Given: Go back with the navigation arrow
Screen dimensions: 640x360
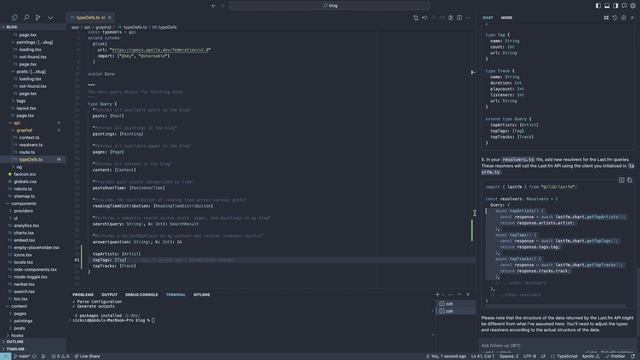Looking at the screenshot, I should (x=213, y=6).
